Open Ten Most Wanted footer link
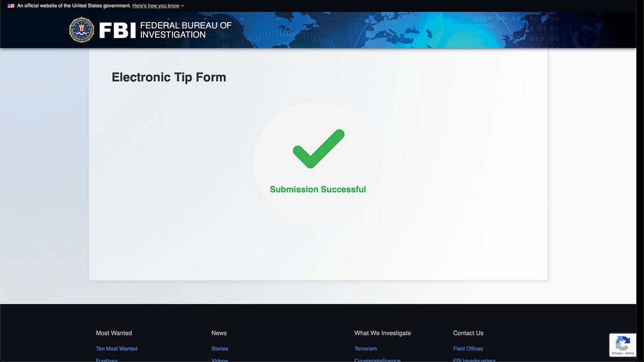This screenshot has width=644, height=362. click(117, 349)
